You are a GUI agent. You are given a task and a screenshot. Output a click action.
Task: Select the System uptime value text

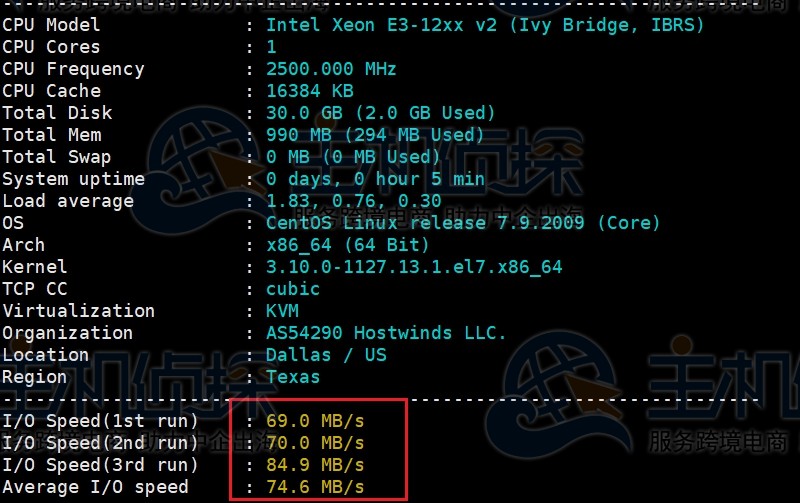tap(375, 179)
